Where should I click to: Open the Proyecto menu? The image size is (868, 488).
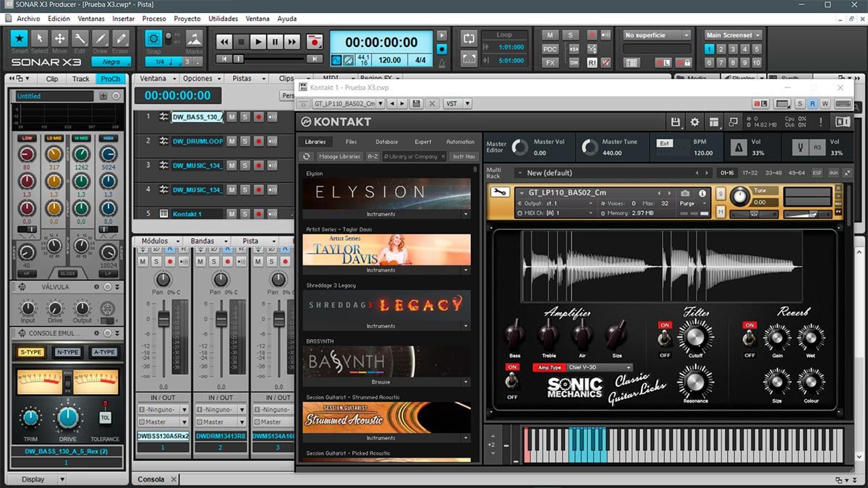pos(187,18)
